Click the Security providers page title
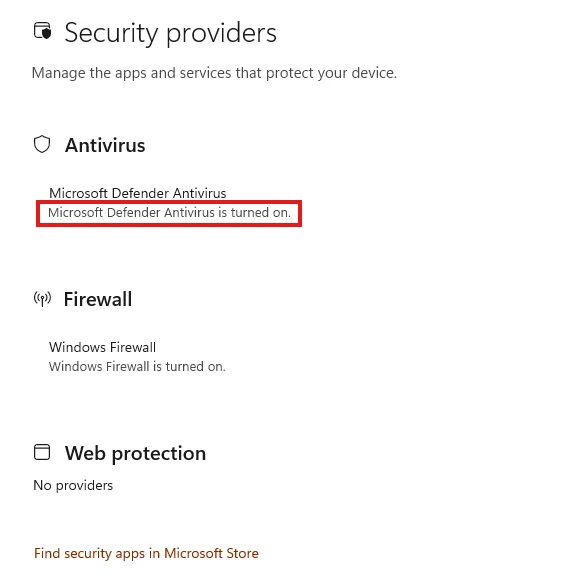This screenshot has width=567, height=585. click(x=170, y=34)
